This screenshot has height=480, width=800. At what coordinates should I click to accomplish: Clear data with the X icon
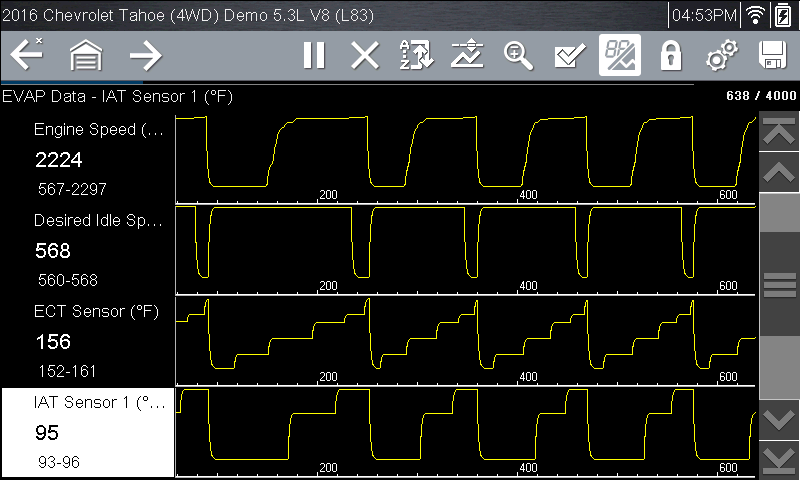pyautogui.click(x=365, y=56)
